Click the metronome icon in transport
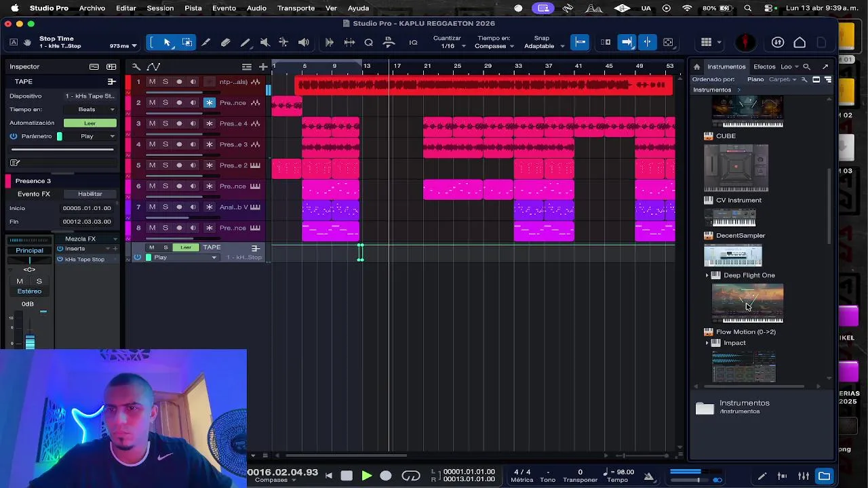The height and width of the screenshot is (488, 868). (649, 476)
